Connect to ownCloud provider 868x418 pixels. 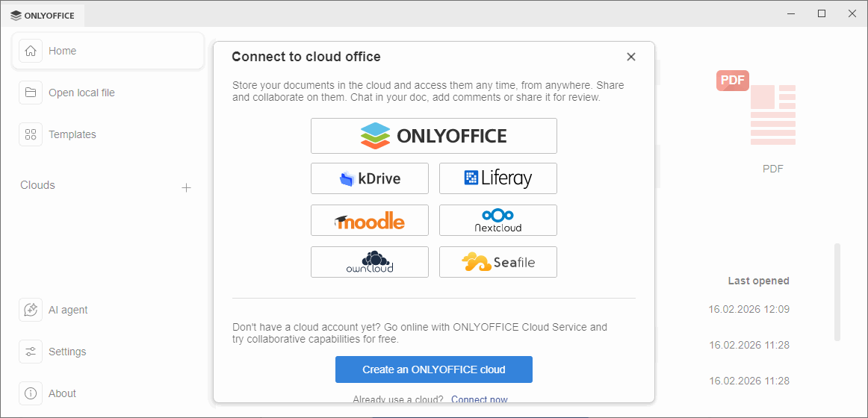point(369,262)
